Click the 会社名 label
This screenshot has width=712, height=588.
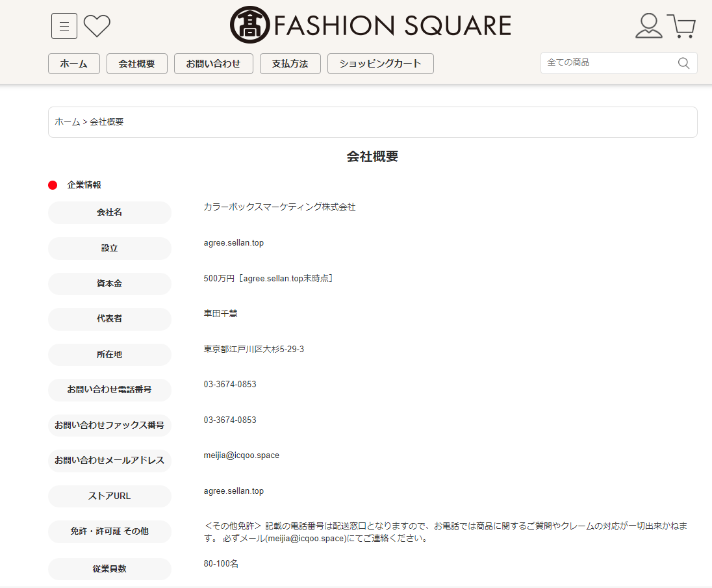109,212
